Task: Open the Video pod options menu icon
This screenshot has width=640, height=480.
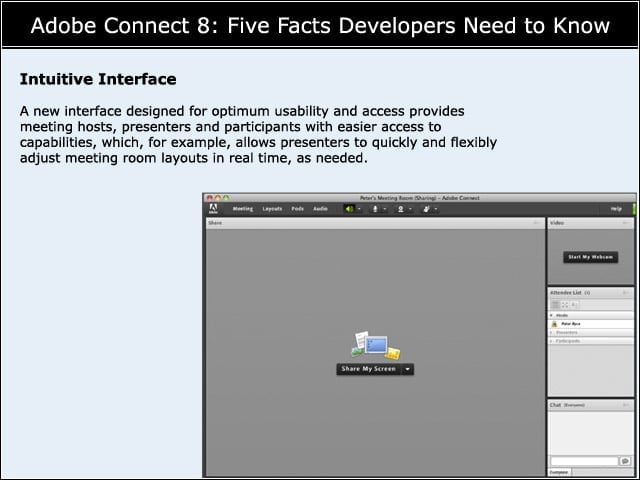Action: tap(626, 223)
